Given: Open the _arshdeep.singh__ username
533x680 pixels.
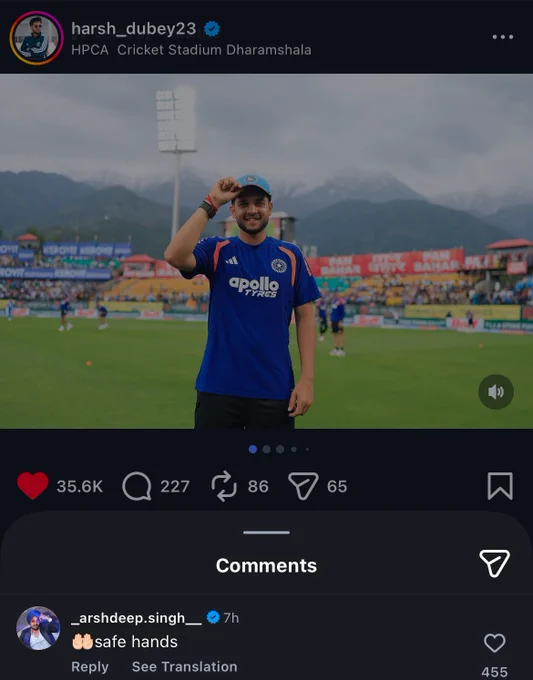Looking at the screenshot, I should 136,618.
